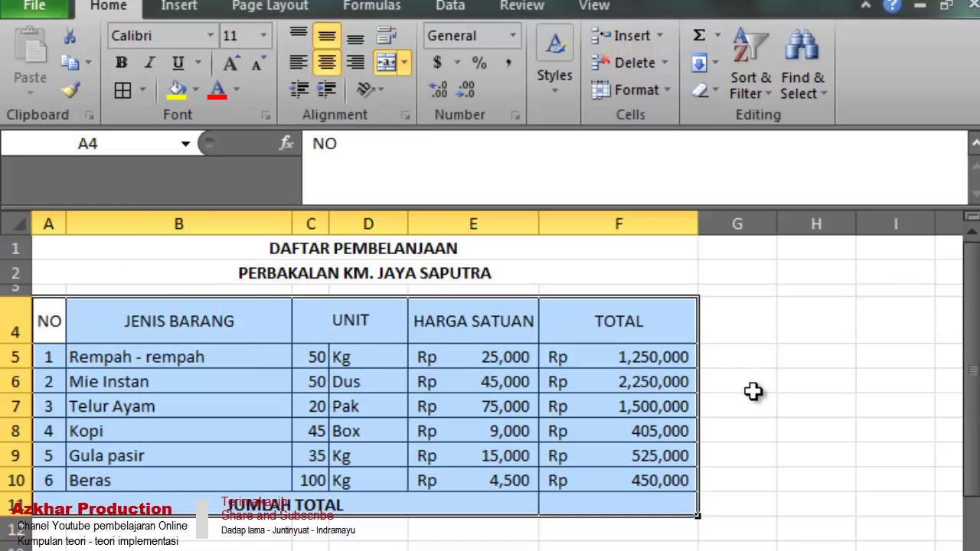The width and height of the screenshot is (980, 551).
Task: Click the AutoSum sigma icon
Action: [x=699, y=35]
